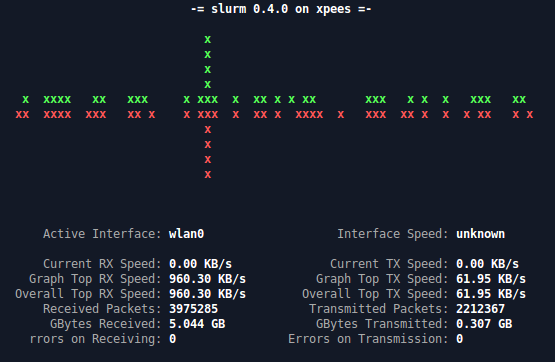Click the top green x of RX spike

(208, 39)
